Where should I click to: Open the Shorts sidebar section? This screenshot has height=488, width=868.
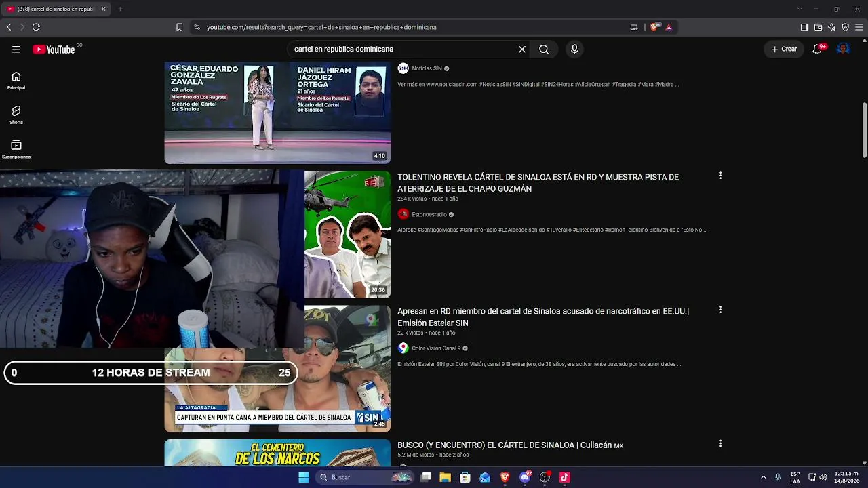[16, 115]
